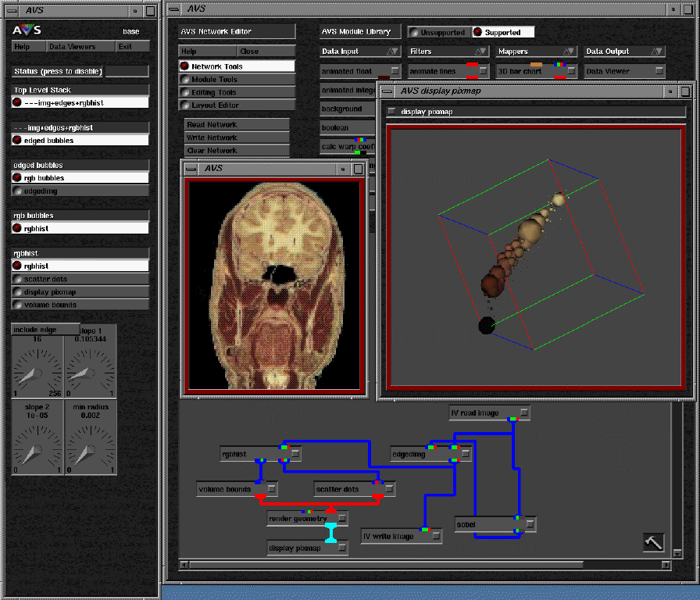Open the window menu of the left AVS panel
The height and width of the screenshot is (600, 700).
tap(12, 11)
